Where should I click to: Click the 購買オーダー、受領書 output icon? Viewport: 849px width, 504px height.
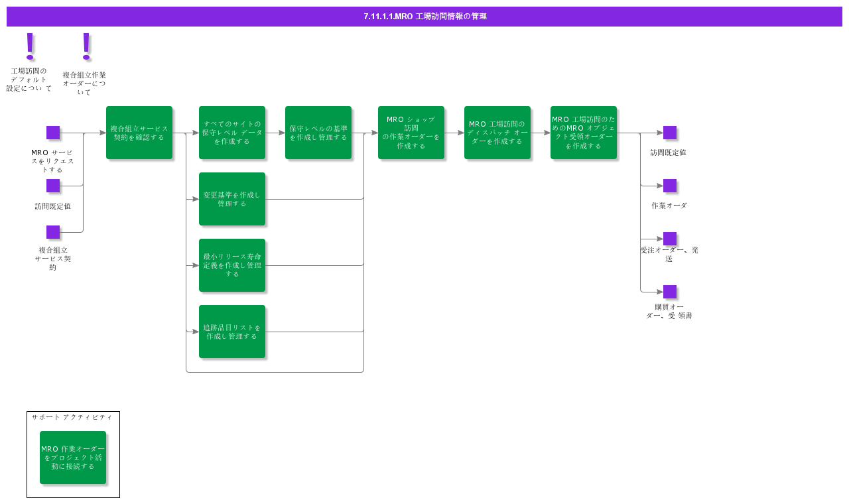[x=669, y=292]
